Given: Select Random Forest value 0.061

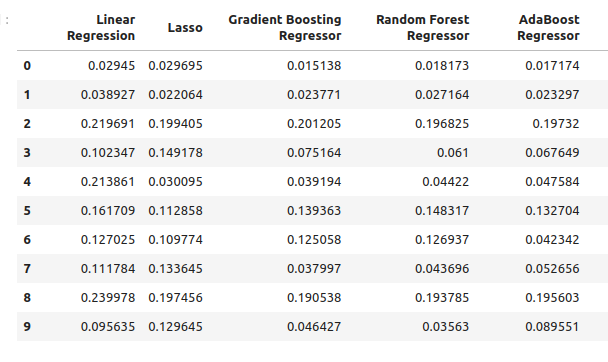Looking at the screenshot, I should pos(453,153).
